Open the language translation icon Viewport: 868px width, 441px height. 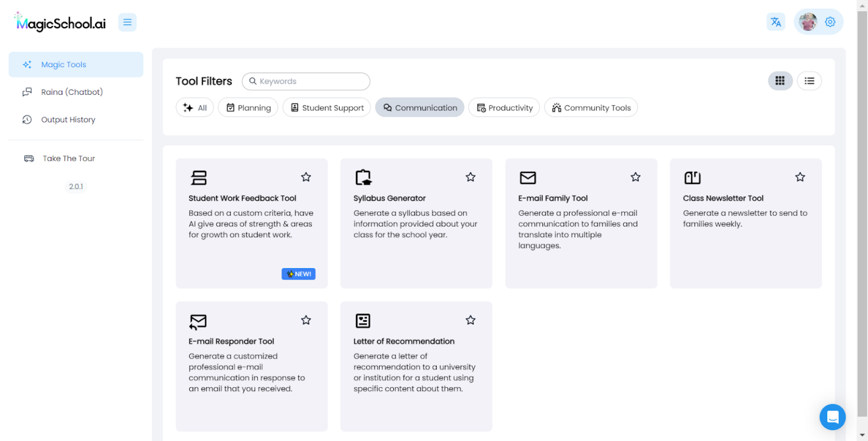pyautogui.click(x=776, y=22)
